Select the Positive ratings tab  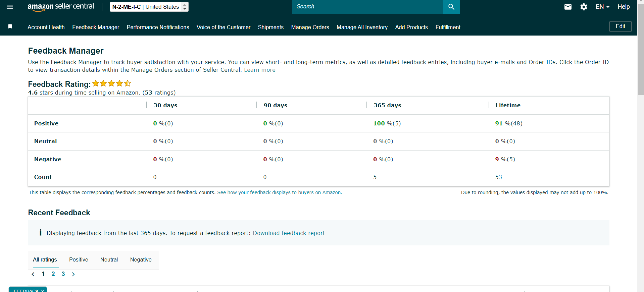tap(79, 259)
